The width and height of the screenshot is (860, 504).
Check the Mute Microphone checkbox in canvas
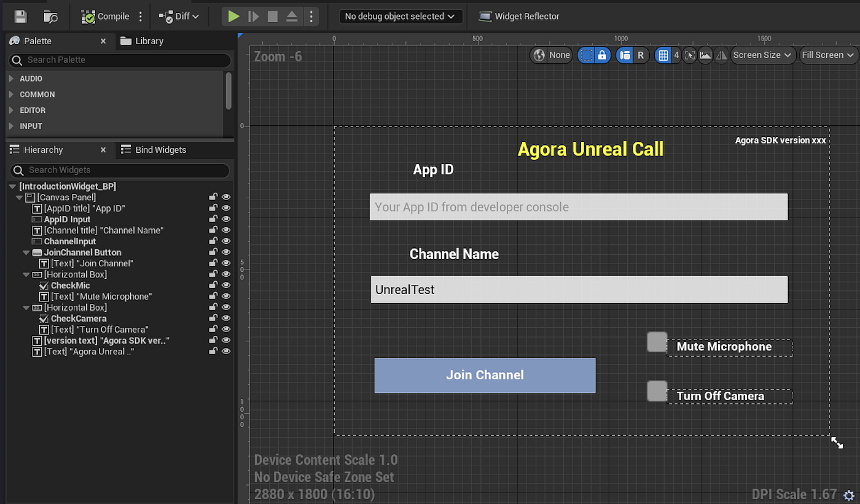click(657, 342)
